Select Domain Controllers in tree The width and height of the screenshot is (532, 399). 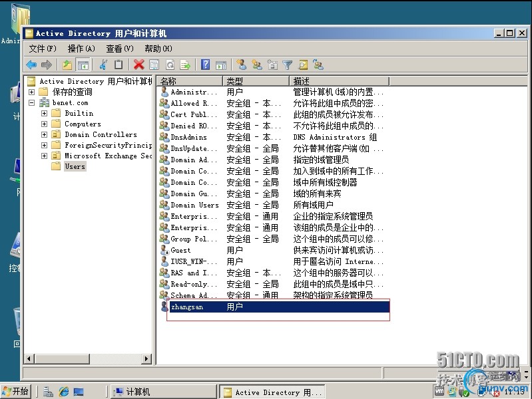101,134
